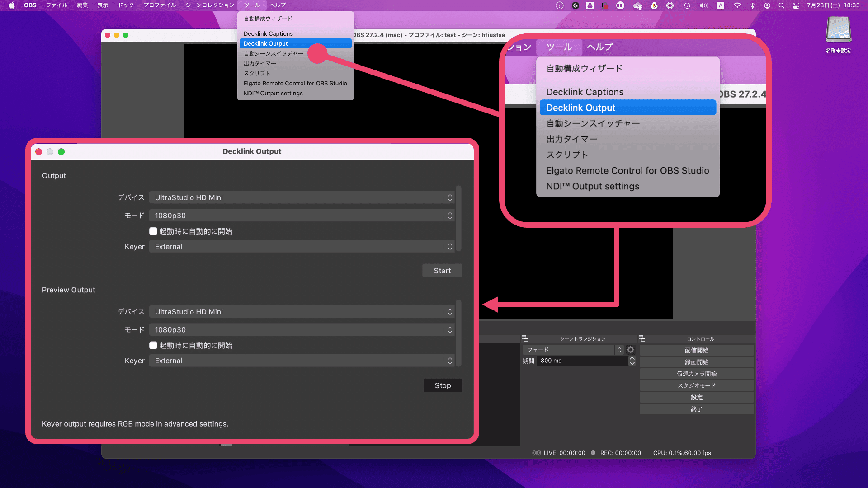Image resolution: width=868 pixels, height=488 pixels.
Task: Open the プロファイル menu
Action: click(160, 5)
